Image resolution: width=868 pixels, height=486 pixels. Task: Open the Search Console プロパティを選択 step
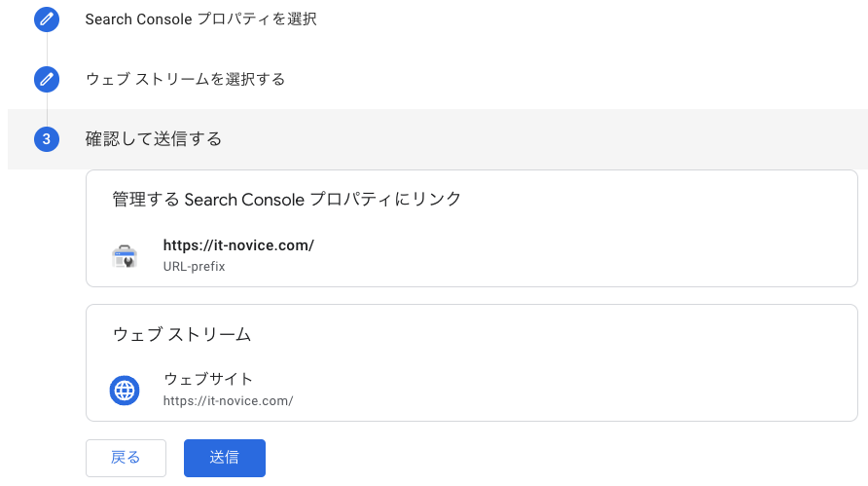click(x=201, y=19)
